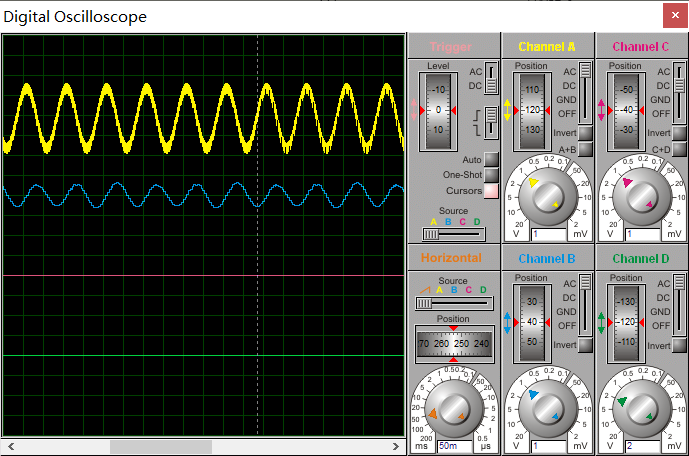Click Channel D volts value field
Image resolution: width=689 pixels, height=456 pixels.
643,446
